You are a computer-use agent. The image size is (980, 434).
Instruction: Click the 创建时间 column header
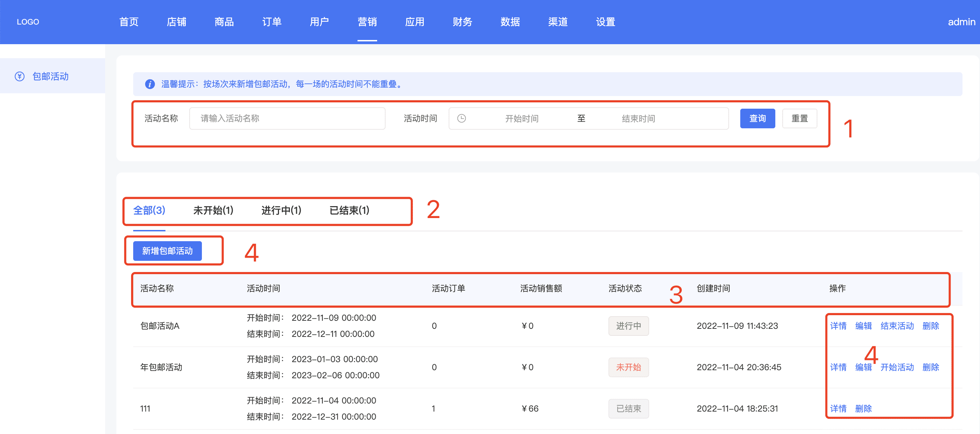tap(713, 289)
